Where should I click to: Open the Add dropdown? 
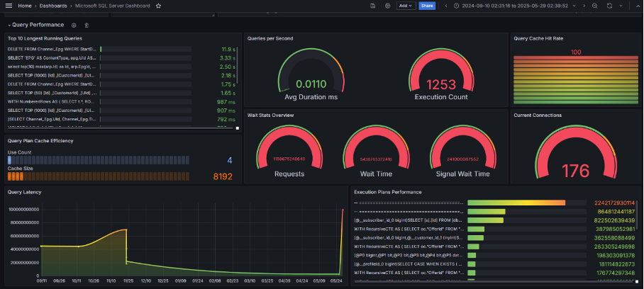point(406,6)
